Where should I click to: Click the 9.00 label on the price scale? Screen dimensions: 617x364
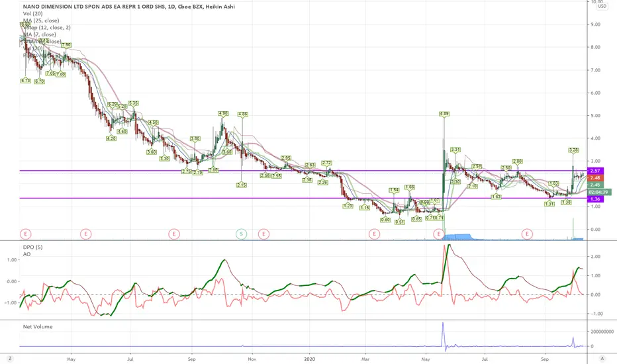[x=595, y=24]
